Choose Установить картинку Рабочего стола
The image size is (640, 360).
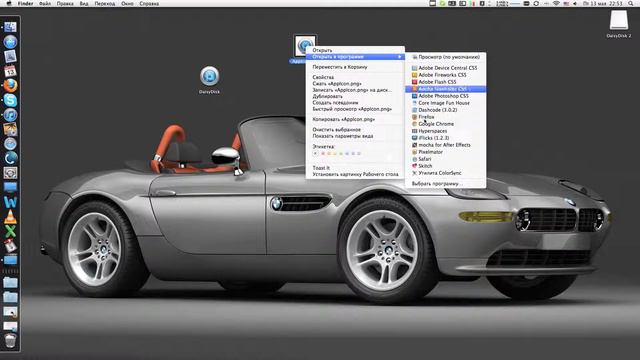point(355,174)
